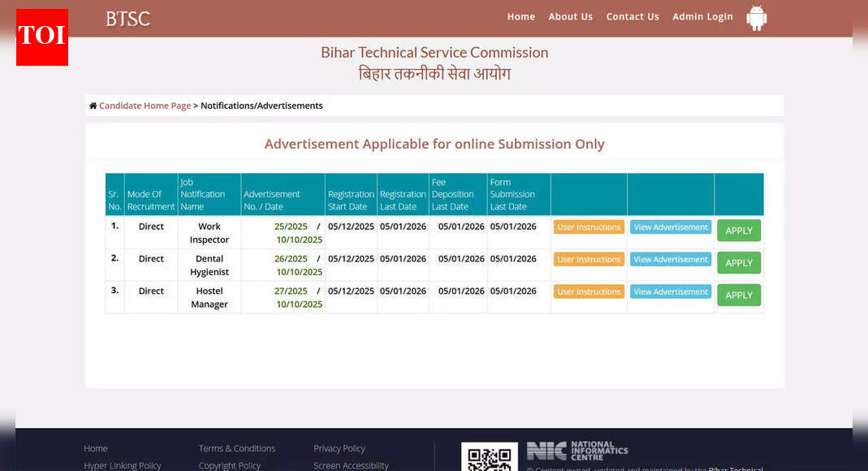Follow the Candidate Home Page breadcrumb link
868x471 pixels.
pyautogui.click(x=145, y=106)
